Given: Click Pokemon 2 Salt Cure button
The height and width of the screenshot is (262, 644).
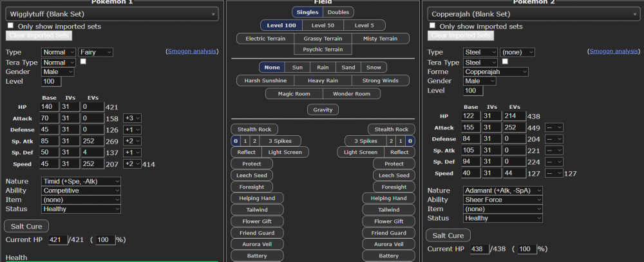Looking at the screenshot, I should point(448,236).
